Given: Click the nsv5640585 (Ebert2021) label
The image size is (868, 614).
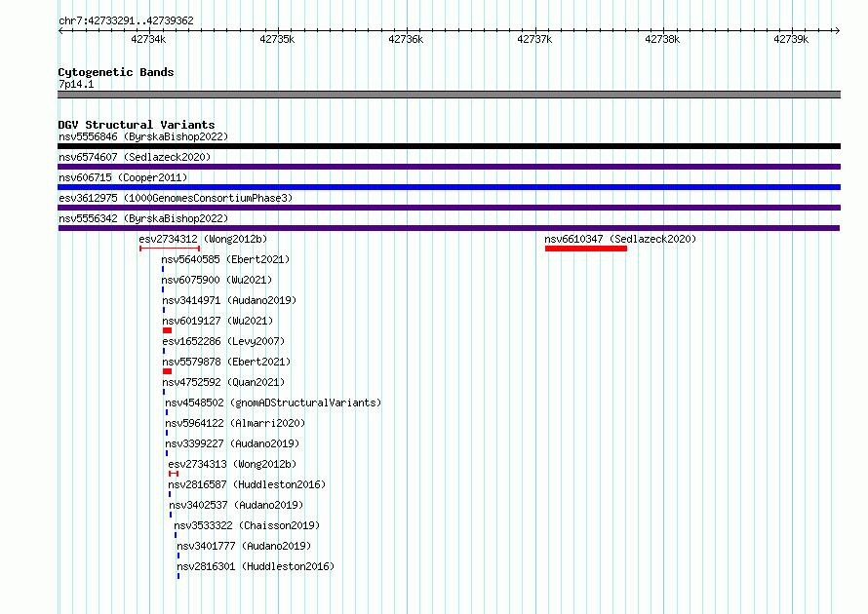Looking at the screenshot, I should click(x=225, y=259).
